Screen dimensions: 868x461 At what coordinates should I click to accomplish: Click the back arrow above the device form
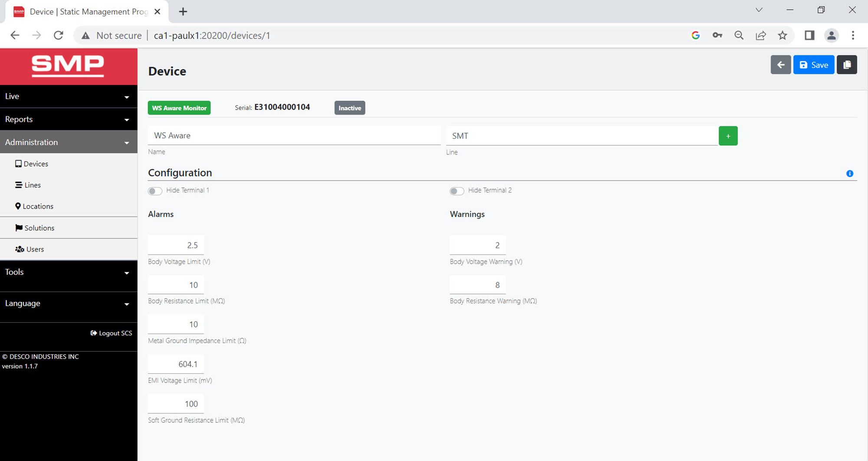[x=781, y=65]
